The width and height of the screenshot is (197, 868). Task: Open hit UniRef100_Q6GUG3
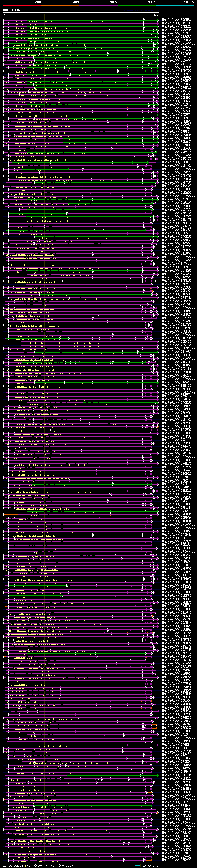(x=177, y=139)
